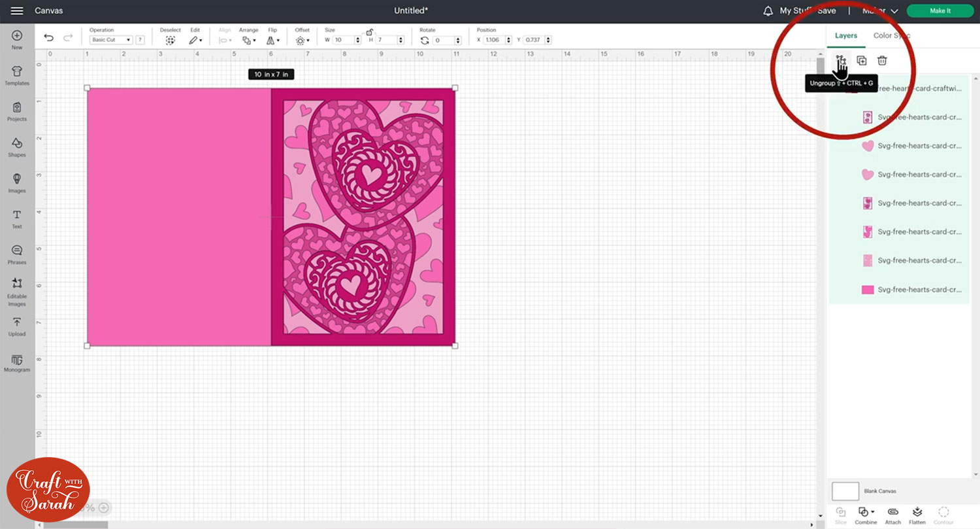The height and width of the screenshot is (529, 980).
Task: Duplicate the selection in Layers panel
Action: tap(862, 61)
